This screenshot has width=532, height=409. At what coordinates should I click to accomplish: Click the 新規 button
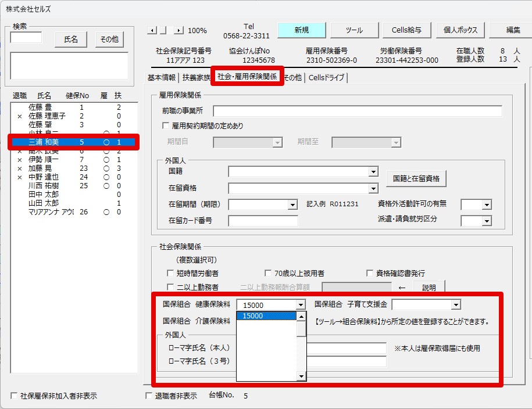[302, 30]
